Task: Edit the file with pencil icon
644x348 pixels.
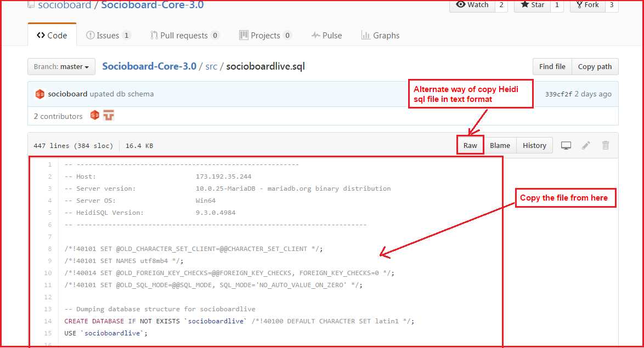Action: [x=586, y=145]
